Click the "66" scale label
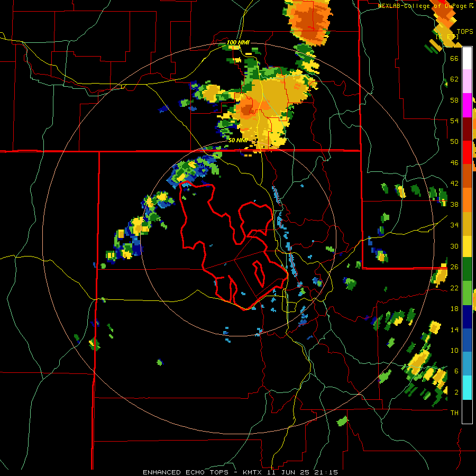The image size is (476, 476). pyautogui.click(x=454, y=58)
